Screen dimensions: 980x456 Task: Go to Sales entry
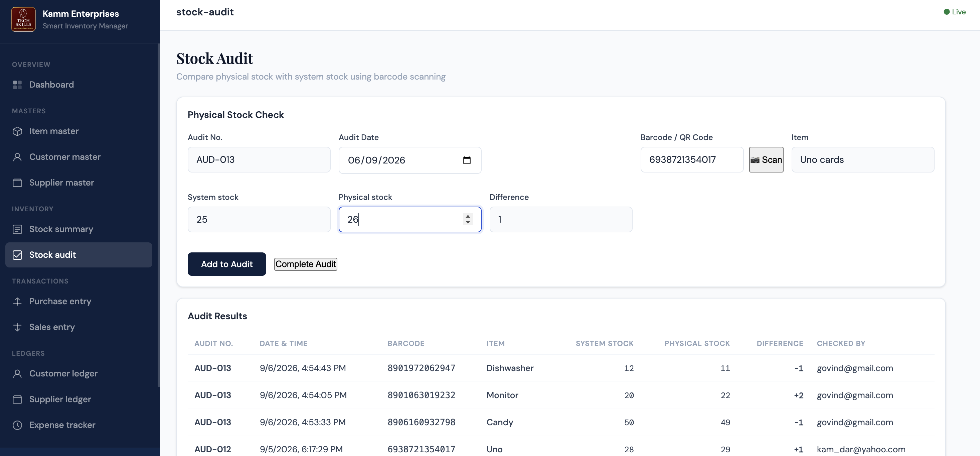(x=79, y=327)
